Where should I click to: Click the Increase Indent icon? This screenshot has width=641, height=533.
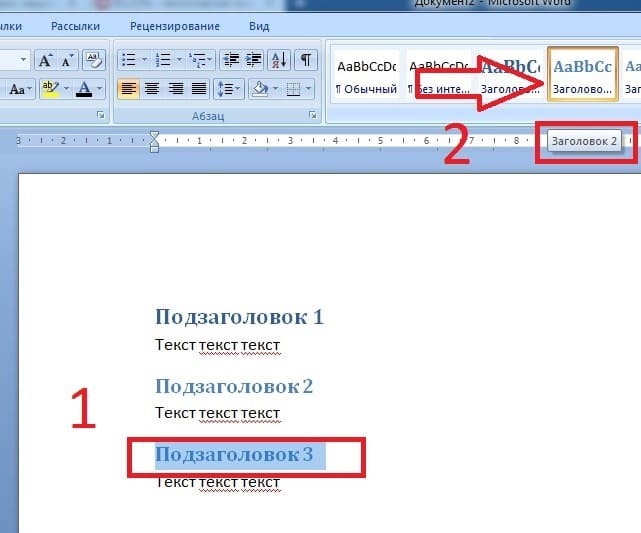pos(253,60)
